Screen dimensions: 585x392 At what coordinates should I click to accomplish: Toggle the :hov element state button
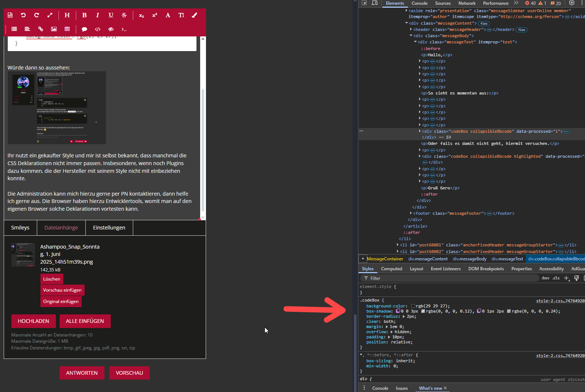pos(545,278)
